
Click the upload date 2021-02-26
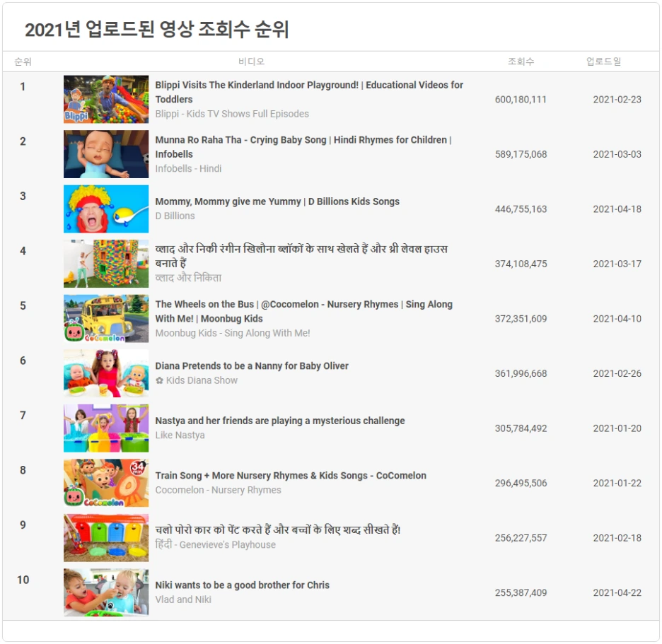(617, 374)
